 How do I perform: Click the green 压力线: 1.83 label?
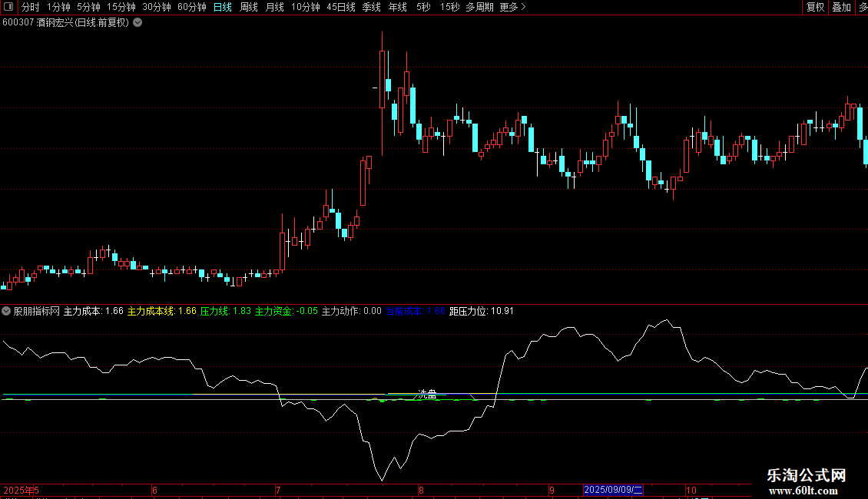pos(225,311)
